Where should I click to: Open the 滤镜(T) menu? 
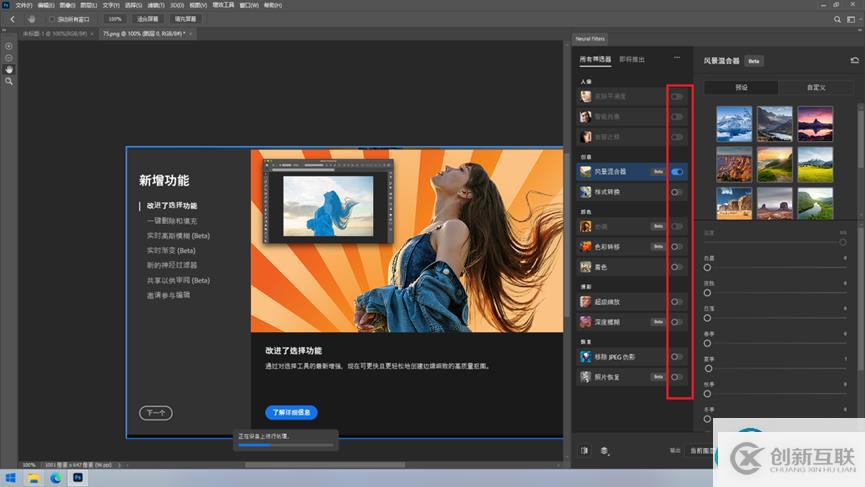(x=156, y=5)
